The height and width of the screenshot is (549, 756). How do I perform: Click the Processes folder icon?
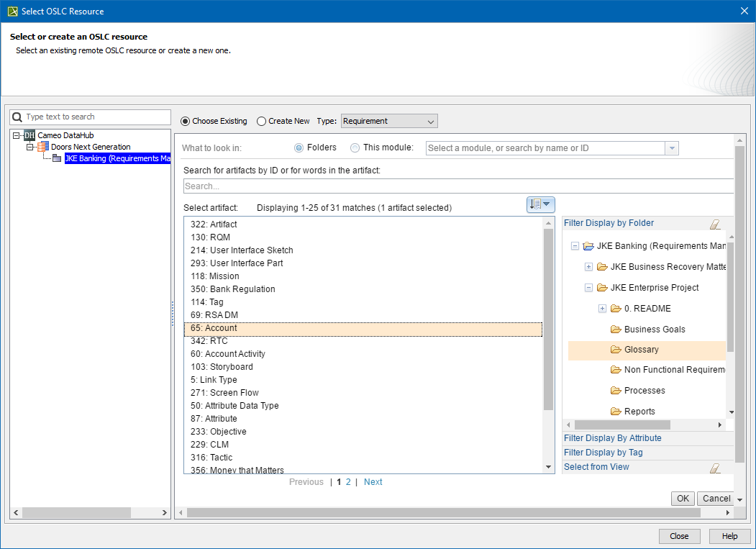coord(616,391)
